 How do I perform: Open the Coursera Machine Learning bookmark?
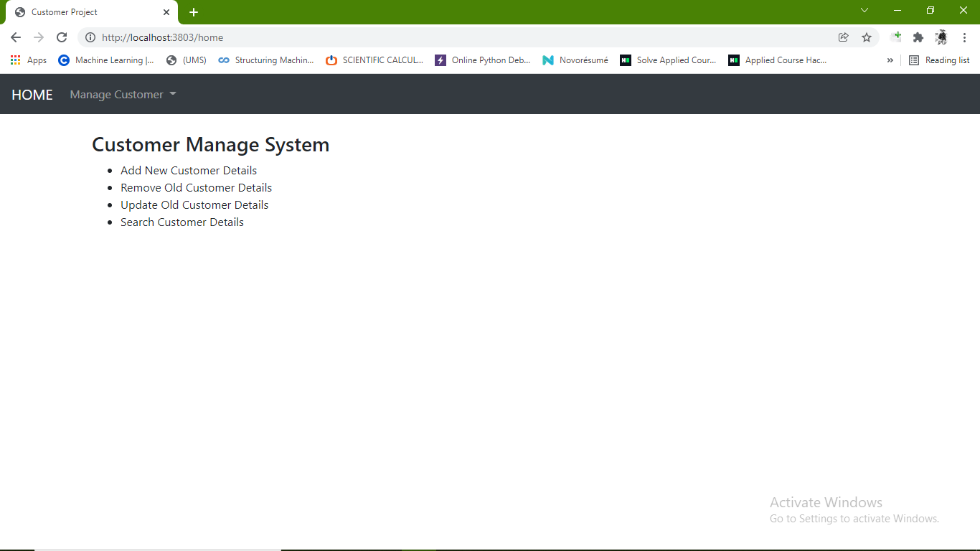pos(106,60)
